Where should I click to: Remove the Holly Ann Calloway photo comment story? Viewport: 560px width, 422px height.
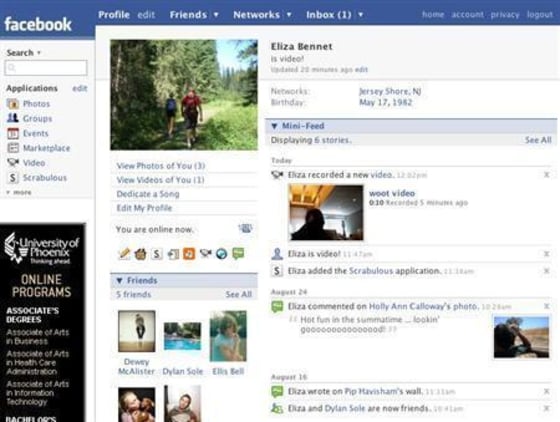point(546,306)
